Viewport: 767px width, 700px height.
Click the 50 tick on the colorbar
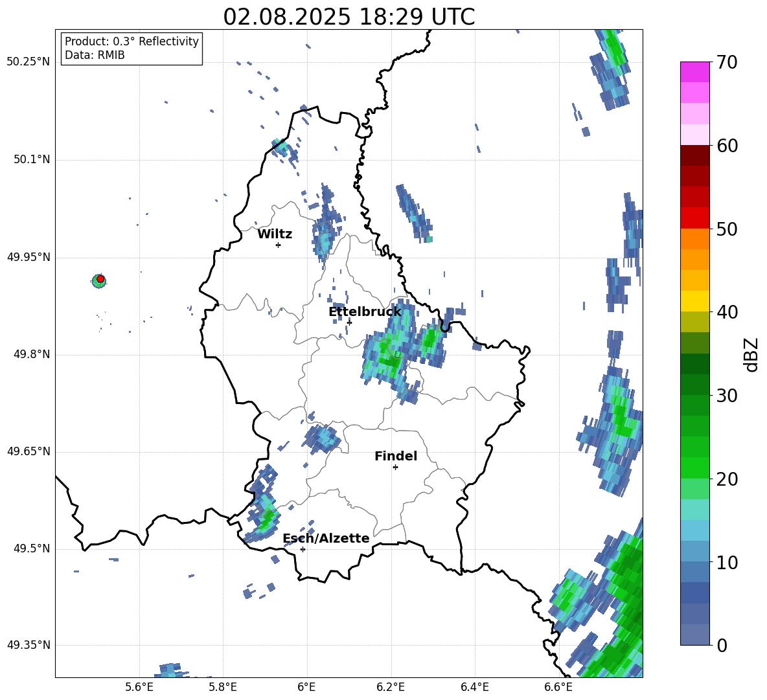[727, 229]
